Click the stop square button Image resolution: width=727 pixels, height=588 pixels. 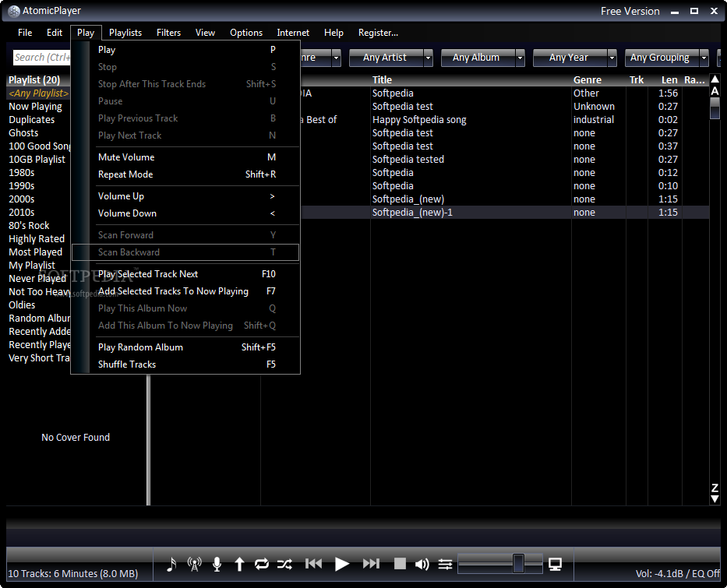pos(400,564)
